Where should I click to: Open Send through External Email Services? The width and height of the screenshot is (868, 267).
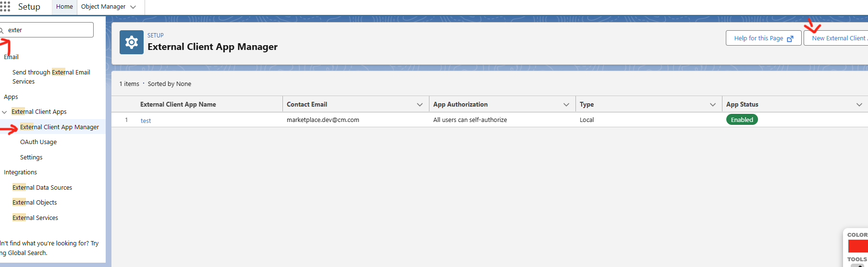point(51,77)
